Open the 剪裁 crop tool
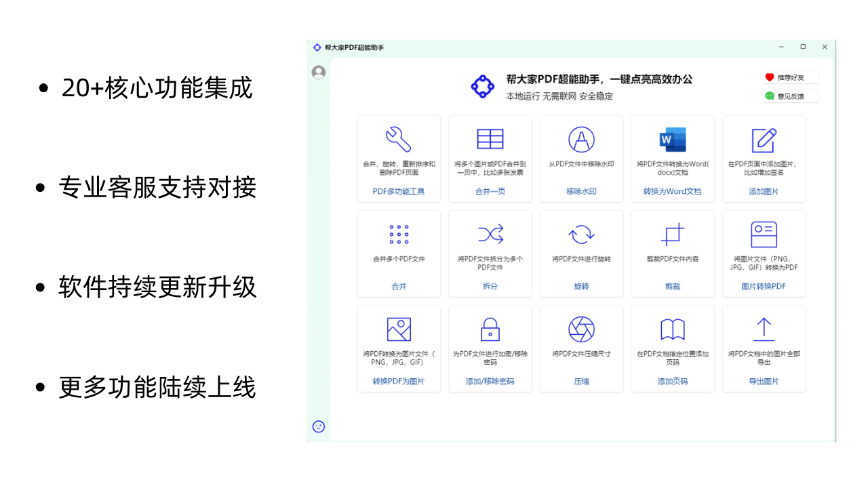The image size is (868, 488). 672,234
